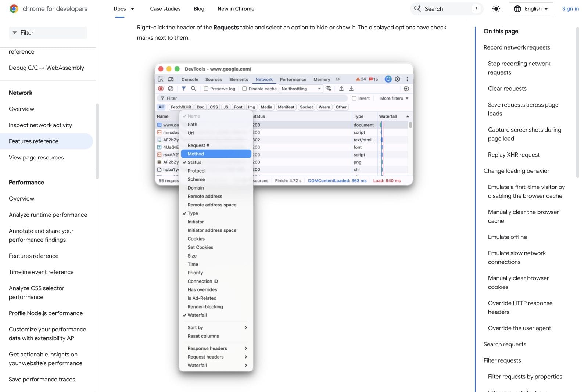
Task: Click the network conditions wifi icon
Action: [x=329, y=89]
